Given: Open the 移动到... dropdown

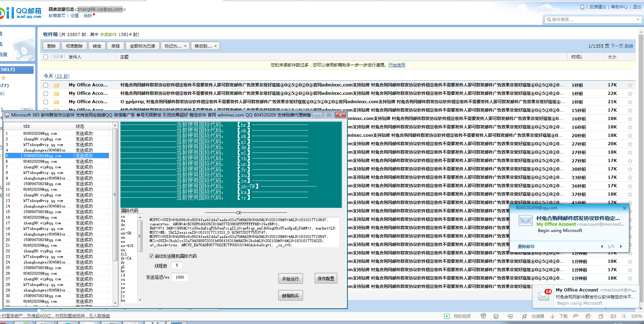Looking at the screenshot, I should point(205,45).
